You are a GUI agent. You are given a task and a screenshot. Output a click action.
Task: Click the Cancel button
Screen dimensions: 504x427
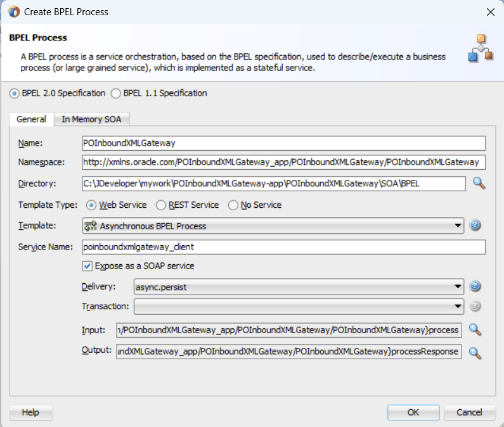point(469,412)
